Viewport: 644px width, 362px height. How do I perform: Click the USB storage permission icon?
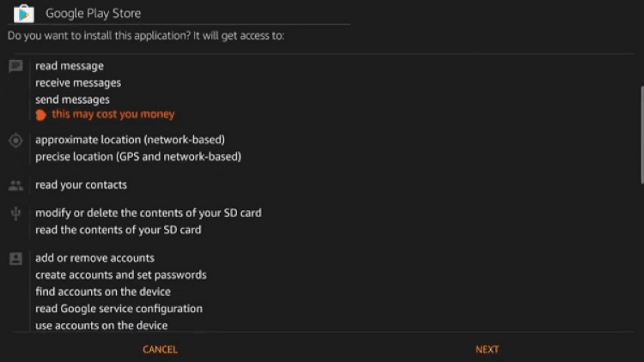click(15, 214)
